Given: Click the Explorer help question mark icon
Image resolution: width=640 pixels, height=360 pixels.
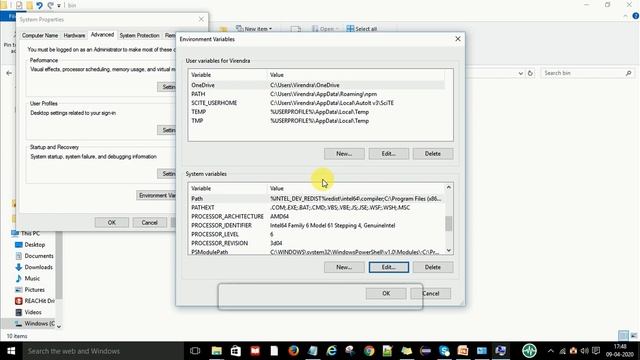Looking at the screenshot, I should [x=636, y=16].
